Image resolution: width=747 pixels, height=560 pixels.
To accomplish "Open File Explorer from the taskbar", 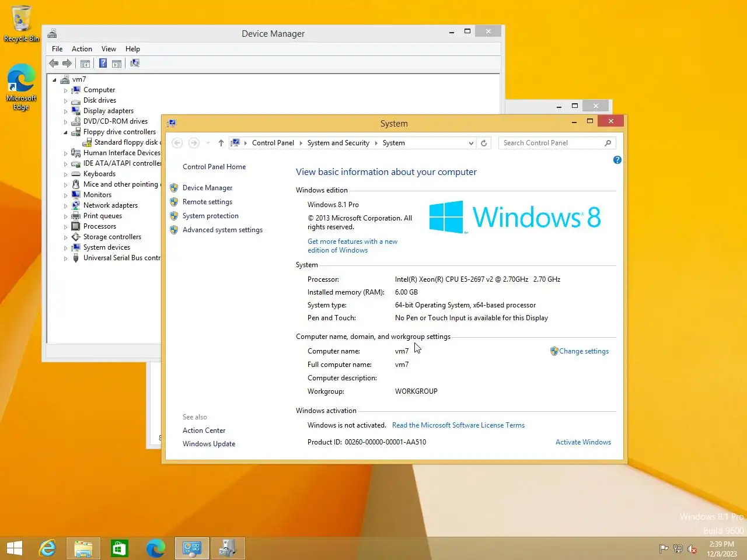I will click(x=83, y=548).
